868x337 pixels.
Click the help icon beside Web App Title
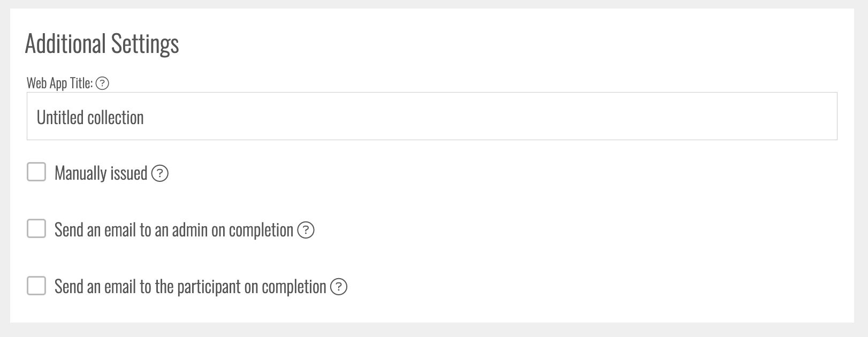pos(102,83)
